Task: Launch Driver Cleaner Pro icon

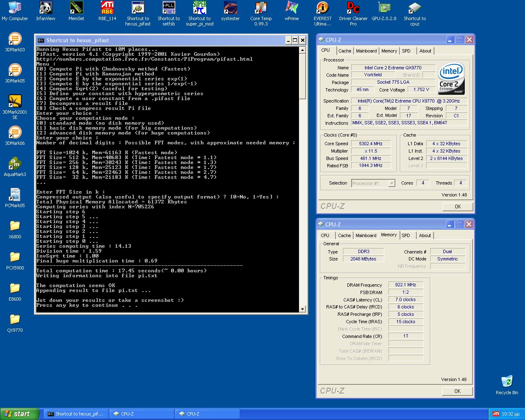Action: (x=353, y=14)
